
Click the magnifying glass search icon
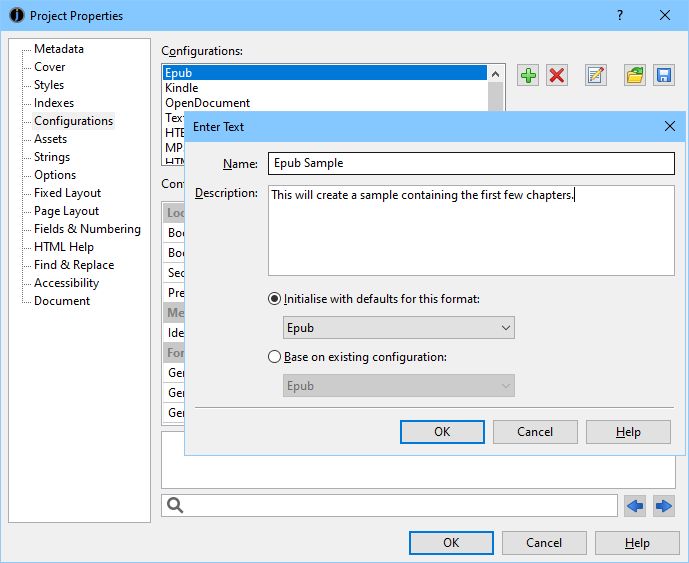pyautogui.click(x=175, y=506)
